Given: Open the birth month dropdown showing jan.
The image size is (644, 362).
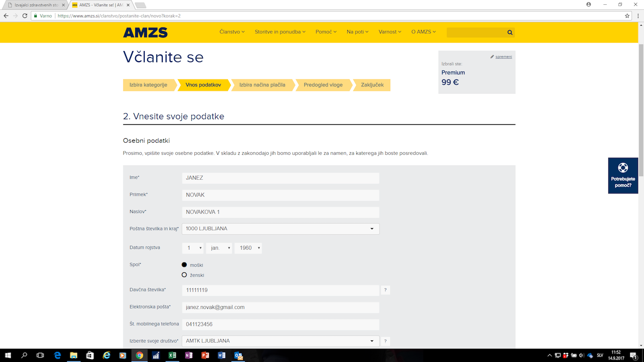Looking at the screenshot, I should tap(219, 248).
